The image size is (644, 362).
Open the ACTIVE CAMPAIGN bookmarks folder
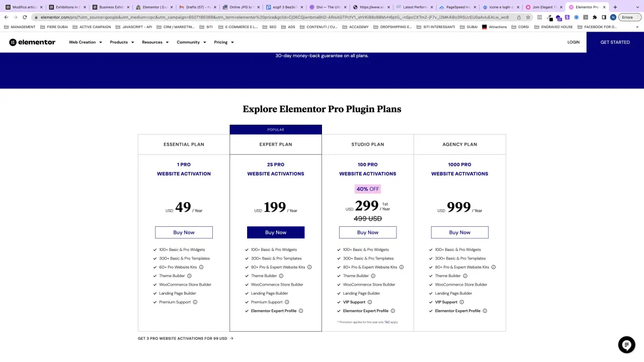tap(92, 27)
